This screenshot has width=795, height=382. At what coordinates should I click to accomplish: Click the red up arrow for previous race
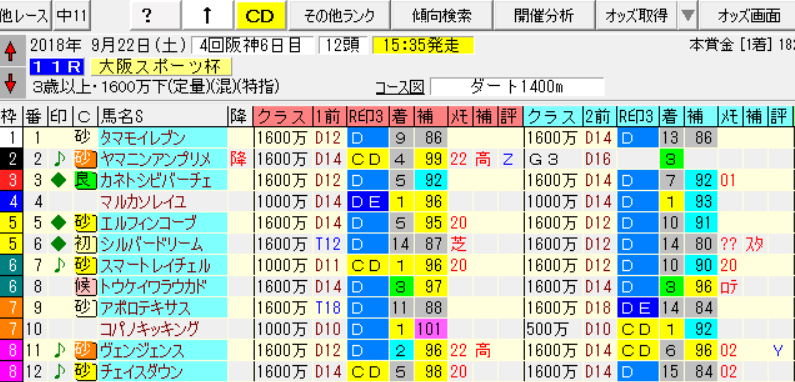pos(11,52)
